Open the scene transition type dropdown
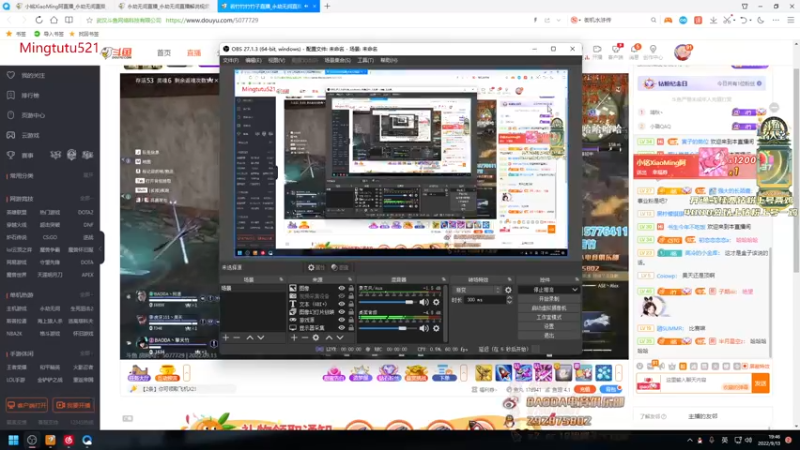The height and width of the screenshot is (450, 800). pos(477,290)
